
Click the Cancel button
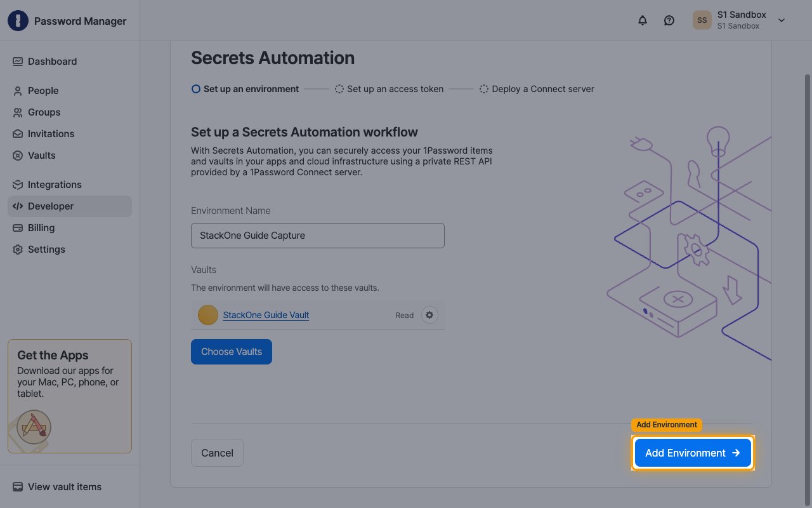[217, 453]
